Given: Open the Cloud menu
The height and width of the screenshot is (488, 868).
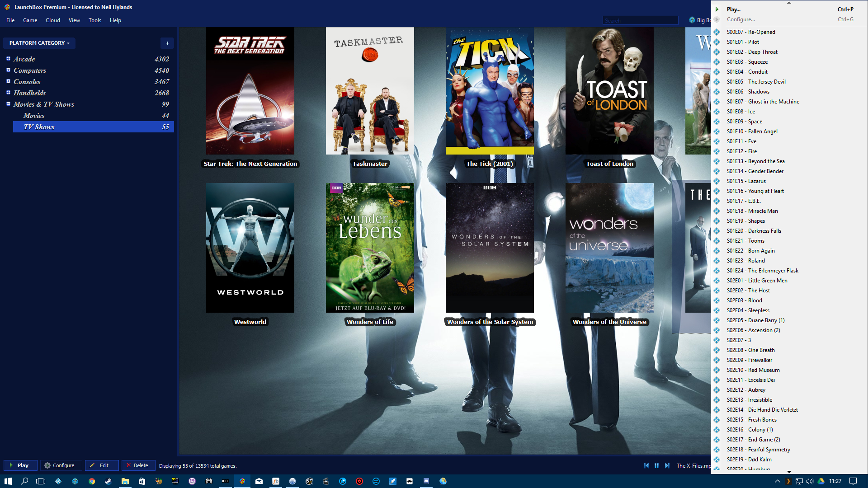Looking at the screenshot, I should tap(53, 20).
